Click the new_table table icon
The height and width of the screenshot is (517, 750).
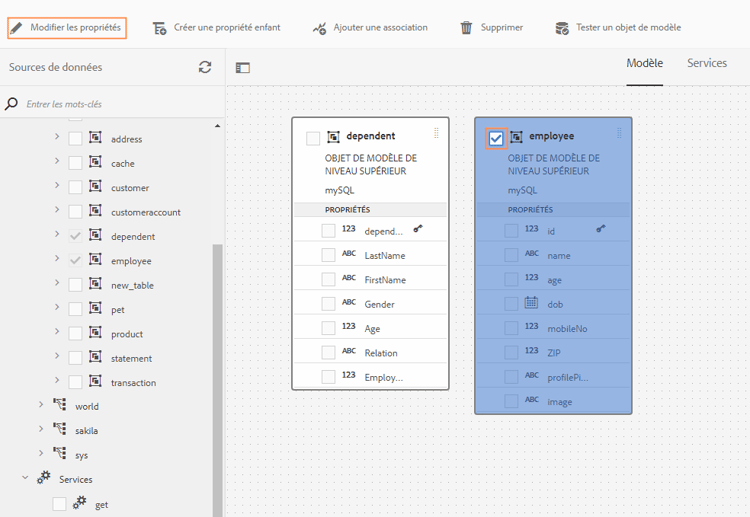pyautogui.click(x=95, y=284)
